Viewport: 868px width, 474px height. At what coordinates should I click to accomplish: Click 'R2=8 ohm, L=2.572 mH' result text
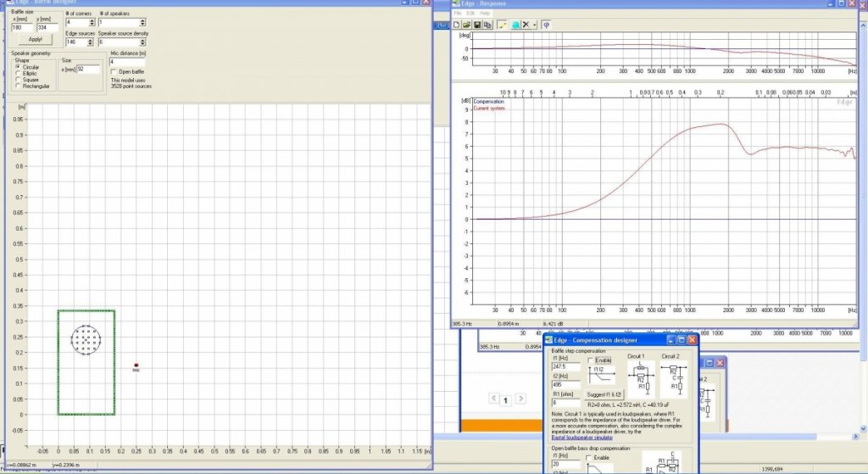(614, 405)
